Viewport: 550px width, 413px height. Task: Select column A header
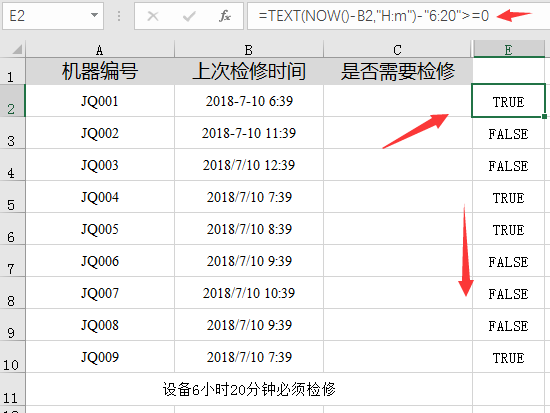click(x=100, y=49)
